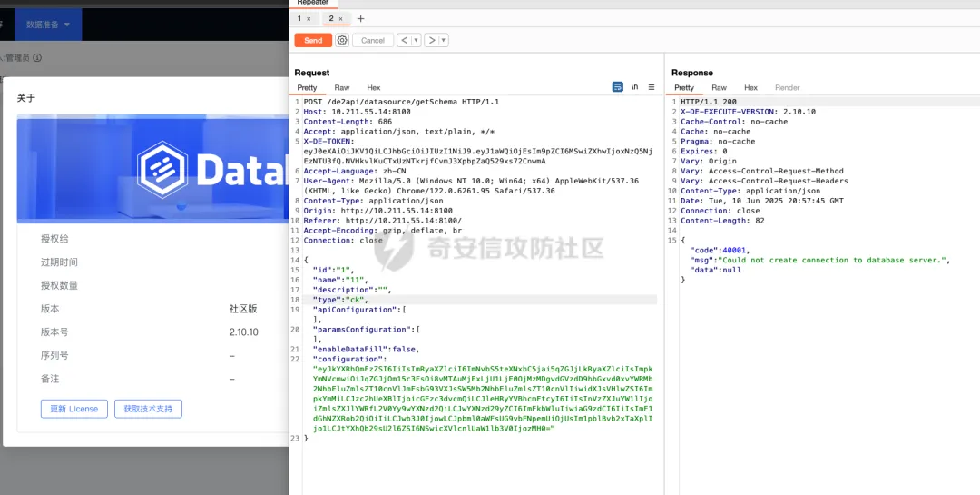The image size is (980, 495).
Task: Close Repeater tab 1
Action: (309, 19)
